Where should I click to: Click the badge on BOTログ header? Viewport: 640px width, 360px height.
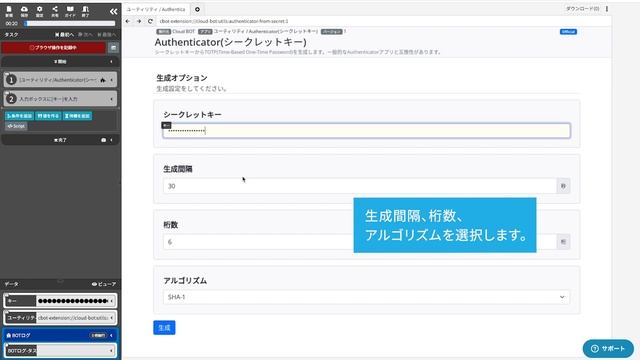98,335
